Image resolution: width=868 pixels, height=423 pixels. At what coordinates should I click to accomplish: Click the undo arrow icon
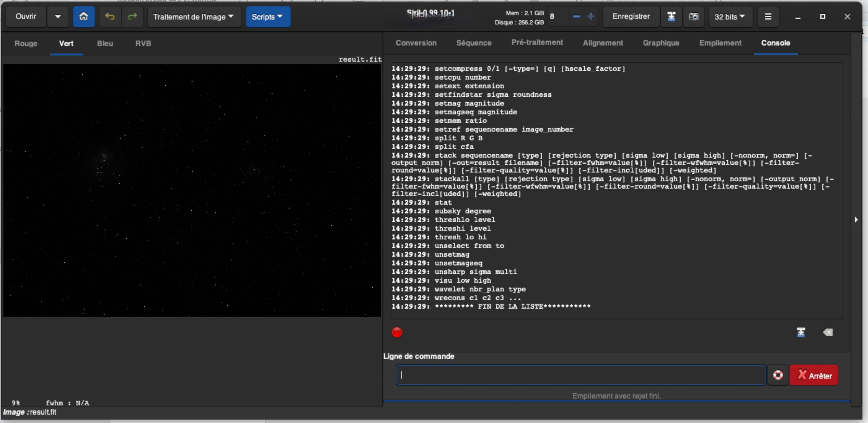coord(110,16)
